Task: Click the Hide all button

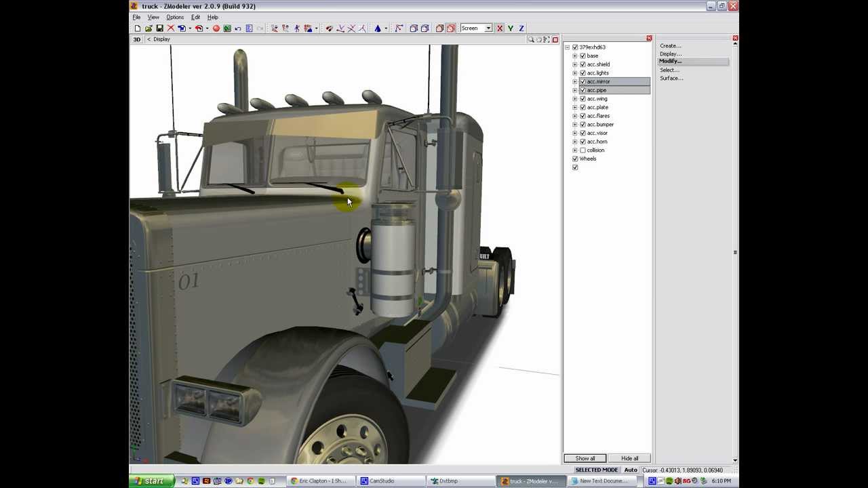Action: (x=629, y=458)
